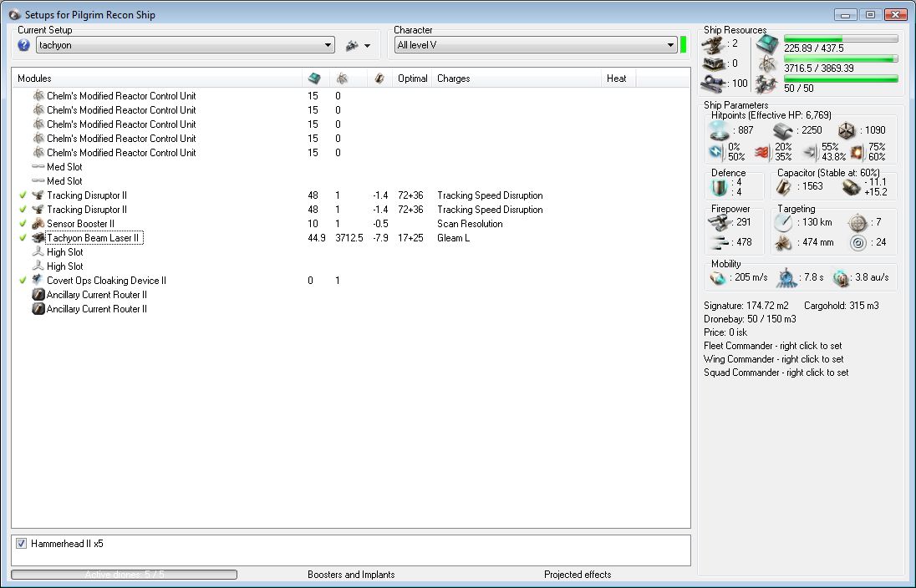
Task: Click the launcher hardpoints icon in Ship Resources
Action: (x=714, y=63)
